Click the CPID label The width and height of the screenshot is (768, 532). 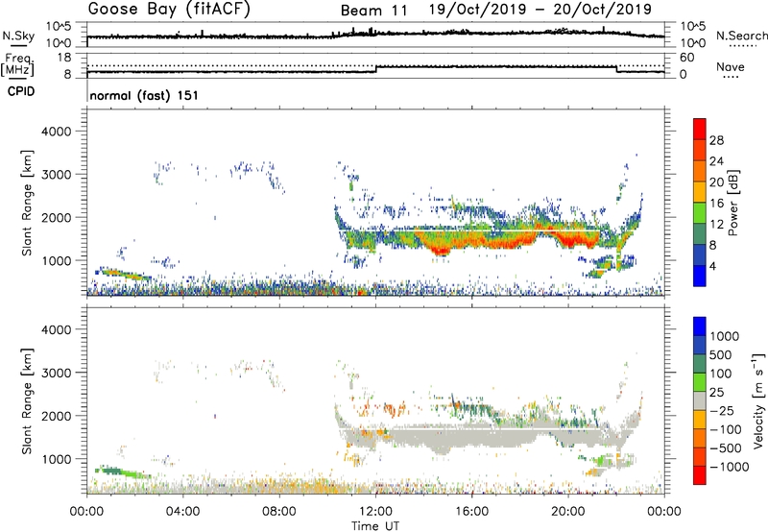[x=21, y=91]
